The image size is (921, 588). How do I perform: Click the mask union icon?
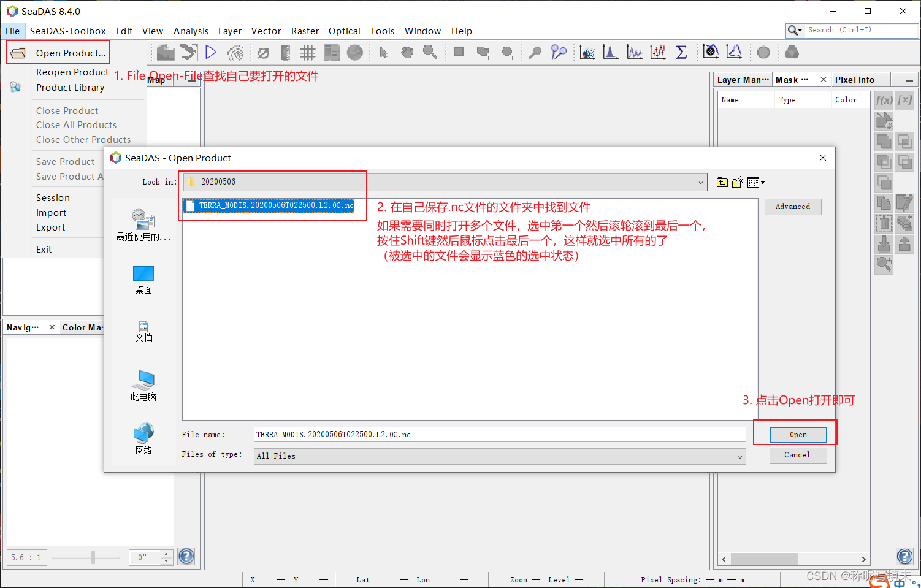click(884, 142)
